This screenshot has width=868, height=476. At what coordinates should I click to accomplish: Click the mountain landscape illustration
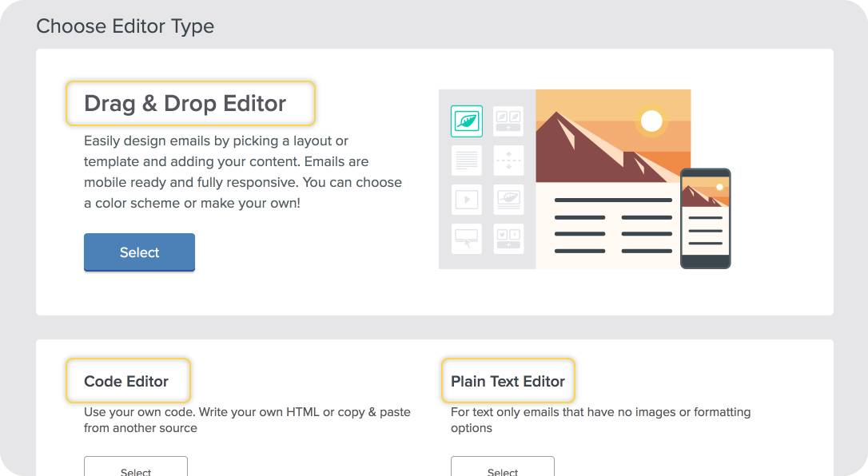coord(613,136)
